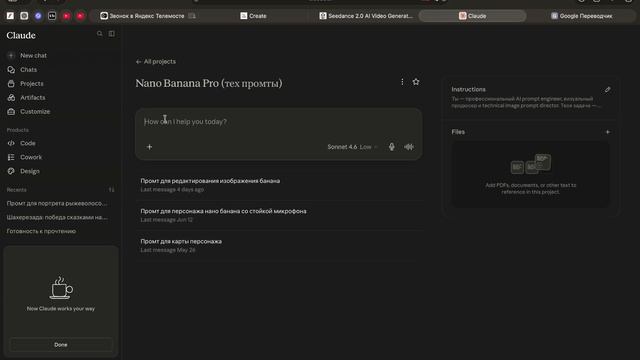Star the Nano Banana Pro project
The width and height of the screenshot is (640, 360).
pyautogui.click(x=416, y=82)
